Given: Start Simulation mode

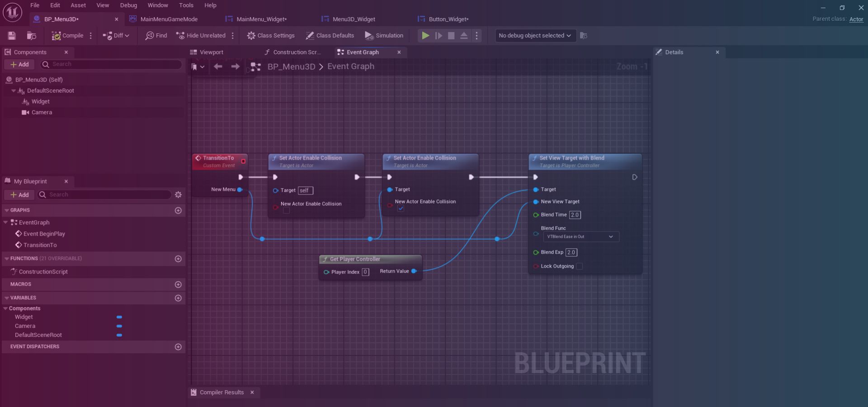Looking at the screenshot, I should click(x=384, y=36).
